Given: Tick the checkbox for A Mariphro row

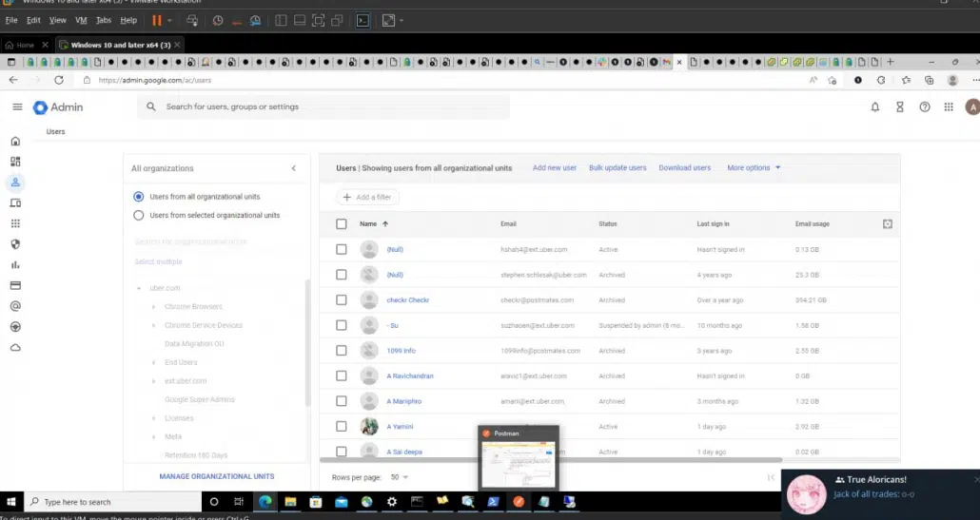Looking at the screenshot, I should pos(342,401).
